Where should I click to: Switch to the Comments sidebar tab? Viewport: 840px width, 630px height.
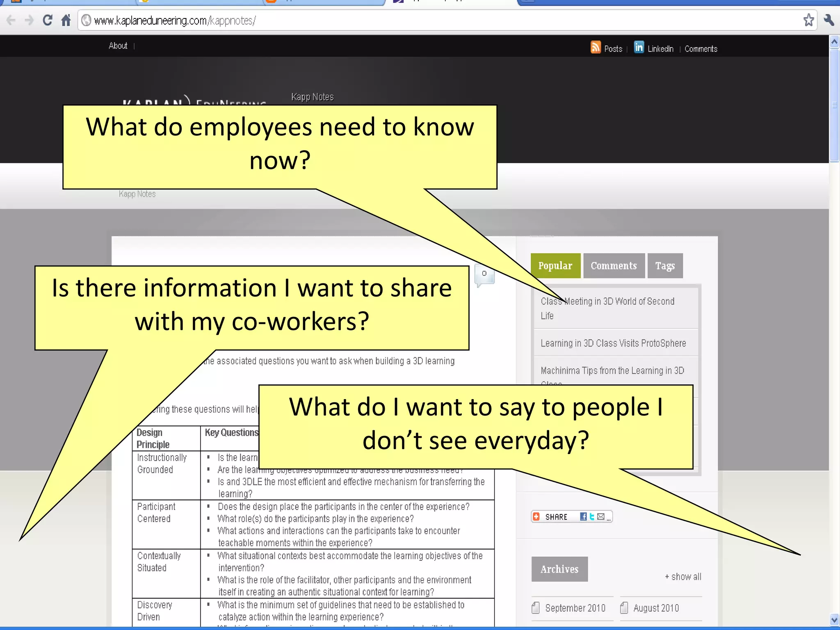pos(614,266)
